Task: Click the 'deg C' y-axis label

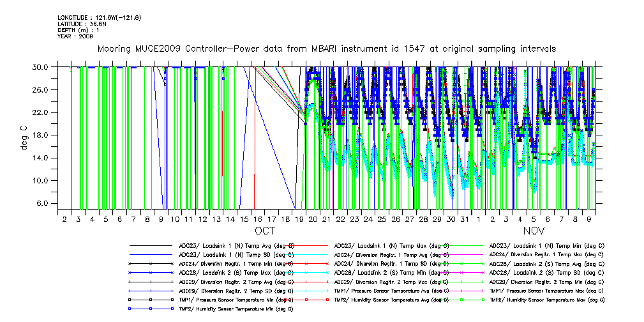Action: click(x=24, y=137)
